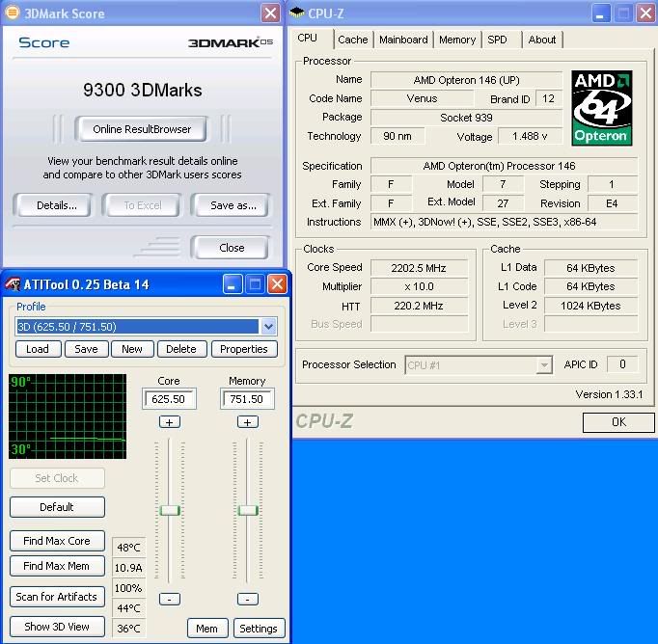Screen dimensions: 658x644
Task: Click the Mem button in ATITool
Action: [x=206, y=629]
